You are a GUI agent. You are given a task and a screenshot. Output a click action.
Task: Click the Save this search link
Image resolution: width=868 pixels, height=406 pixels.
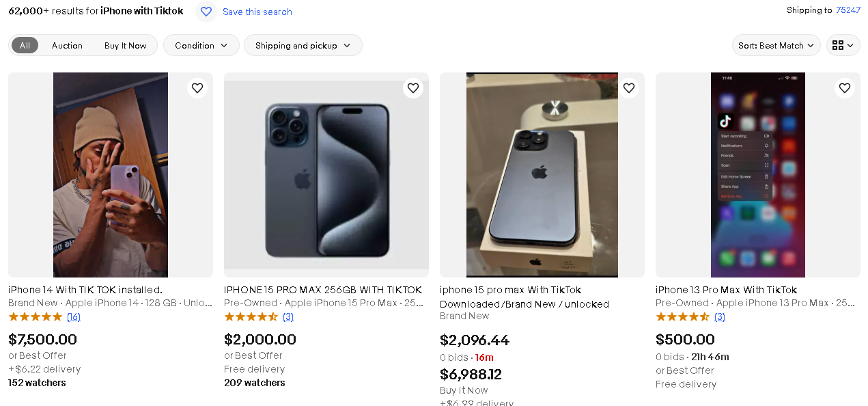(x=257, y=12)
